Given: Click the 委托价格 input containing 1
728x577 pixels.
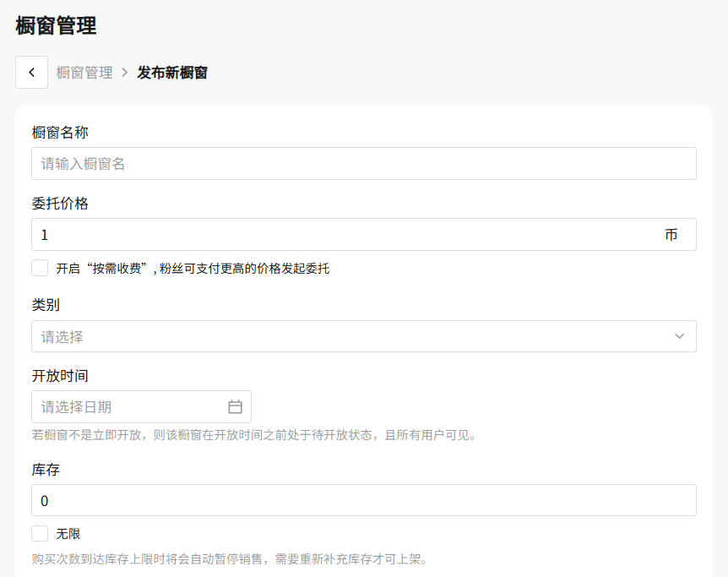Looking at the screenshot, I should tap(363, 235).
